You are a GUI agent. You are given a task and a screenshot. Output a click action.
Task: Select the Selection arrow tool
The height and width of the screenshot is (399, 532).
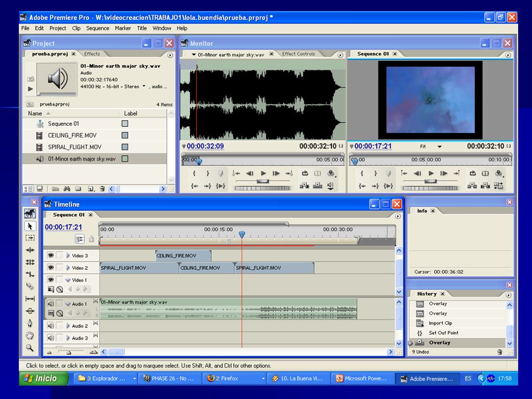pos(30,226)
